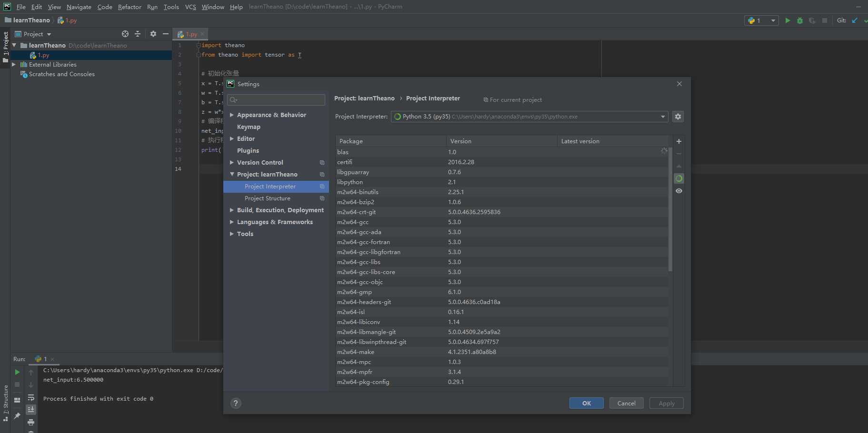Toggle scroll to end in Run console
The image size is (868, 433).
click(x=31, y=410)
